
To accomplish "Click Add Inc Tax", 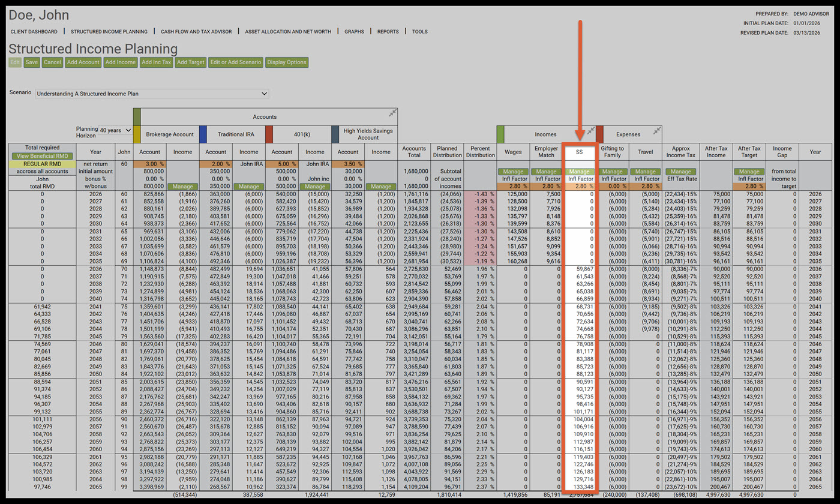I will pos(157,62).
